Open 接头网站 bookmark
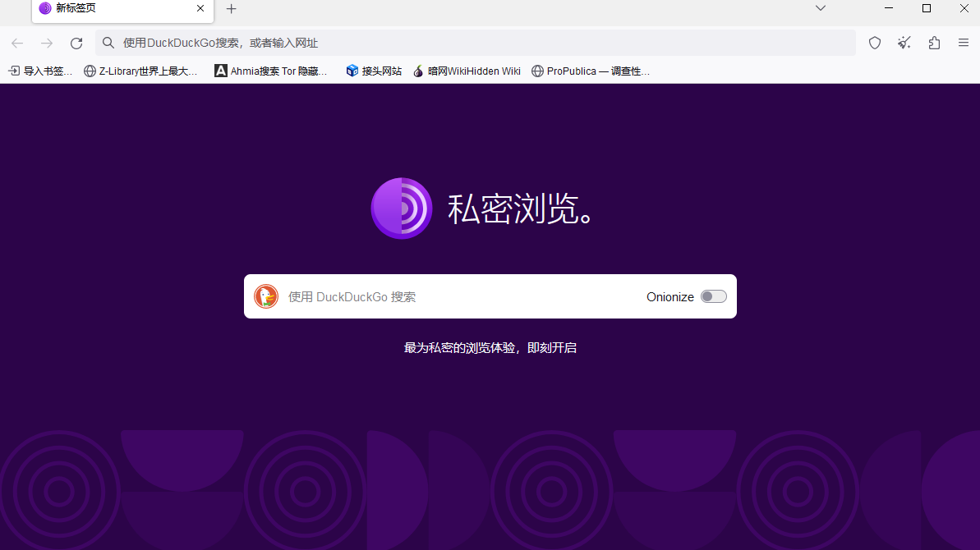This screenshot has height=550, width=980. click(374, 71)
